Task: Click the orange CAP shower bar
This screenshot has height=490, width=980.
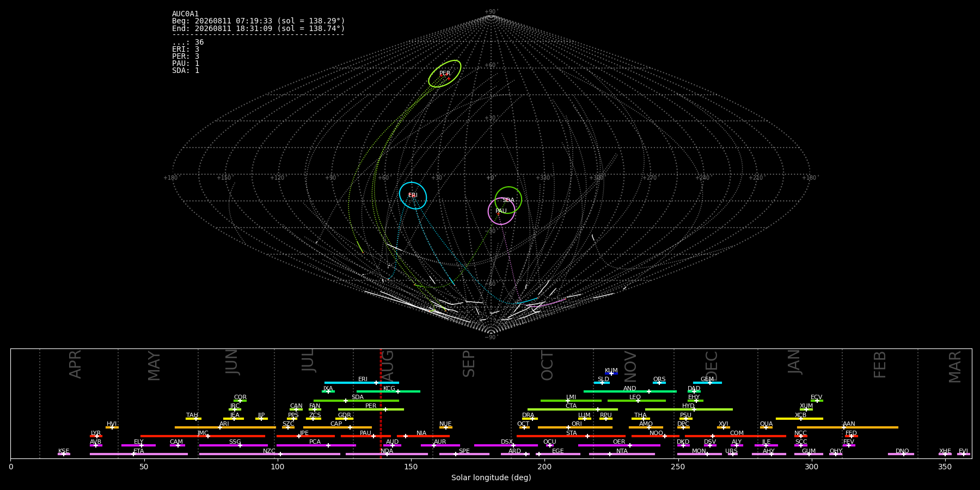Action: point(338,427)
